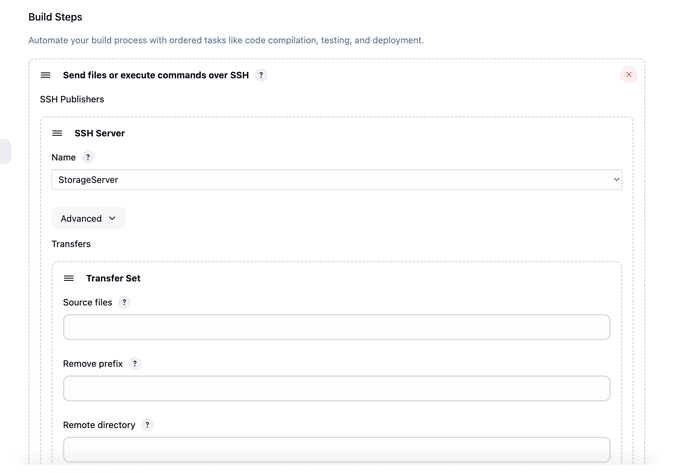Focus the Source files text box
This screenshot has height=473, width=690.
point(336,327)
